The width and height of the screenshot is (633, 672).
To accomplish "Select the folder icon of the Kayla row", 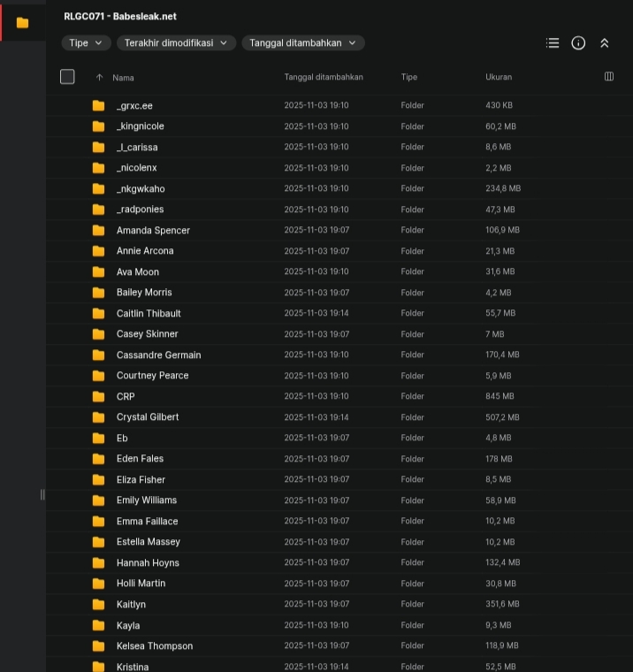I will coord(98,625).
